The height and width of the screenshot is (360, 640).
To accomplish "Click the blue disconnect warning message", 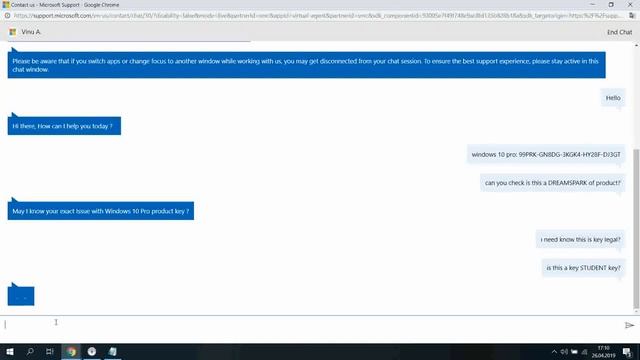I will pos(307,65).
